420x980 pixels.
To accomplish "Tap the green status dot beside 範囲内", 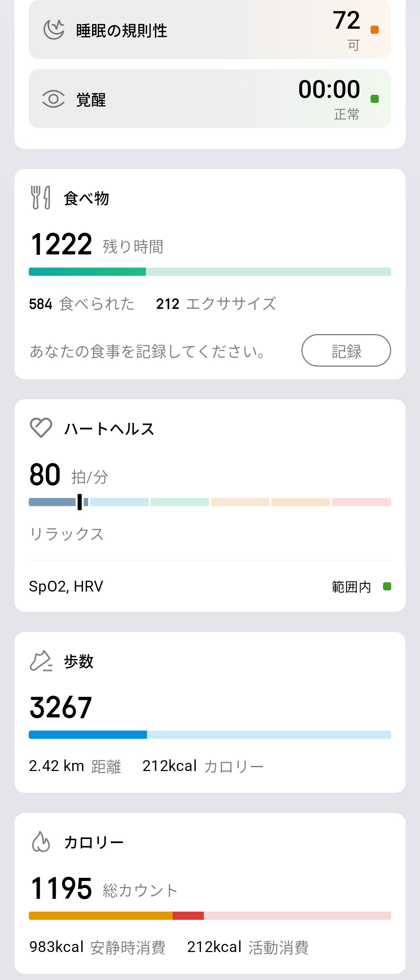I will [387, 586].
